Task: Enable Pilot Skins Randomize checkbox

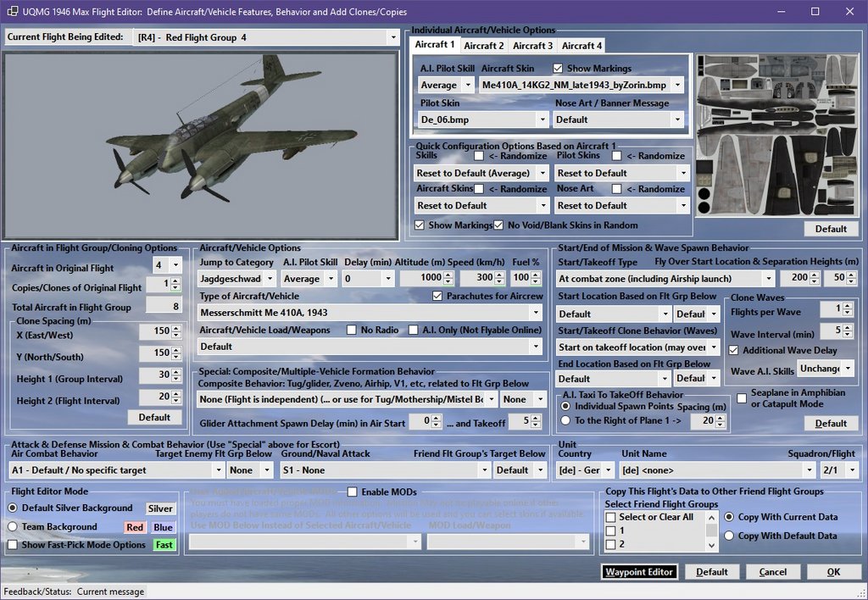Action: point(617,156)
